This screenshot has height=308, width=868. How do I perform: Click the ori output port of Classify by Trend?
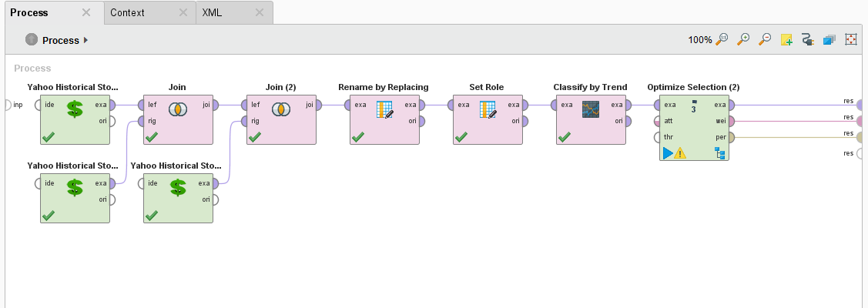[628, 121]
